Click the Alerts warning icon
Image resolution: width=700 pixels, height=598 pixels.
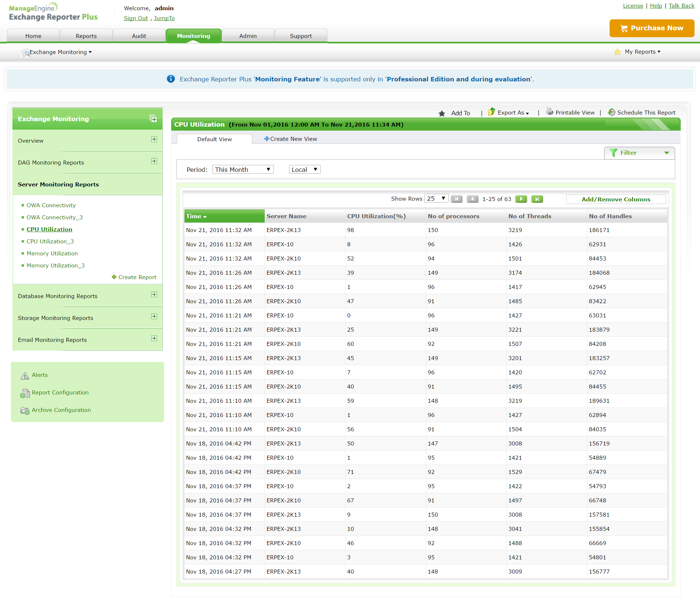[25, 375]
